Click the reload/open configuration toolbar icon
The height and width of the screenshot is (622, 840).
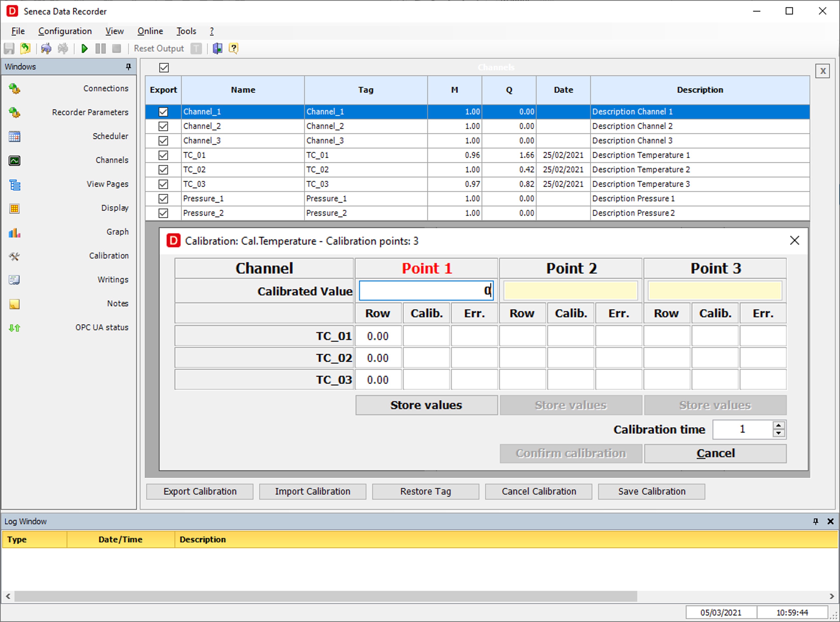click(x=25, y=49)
